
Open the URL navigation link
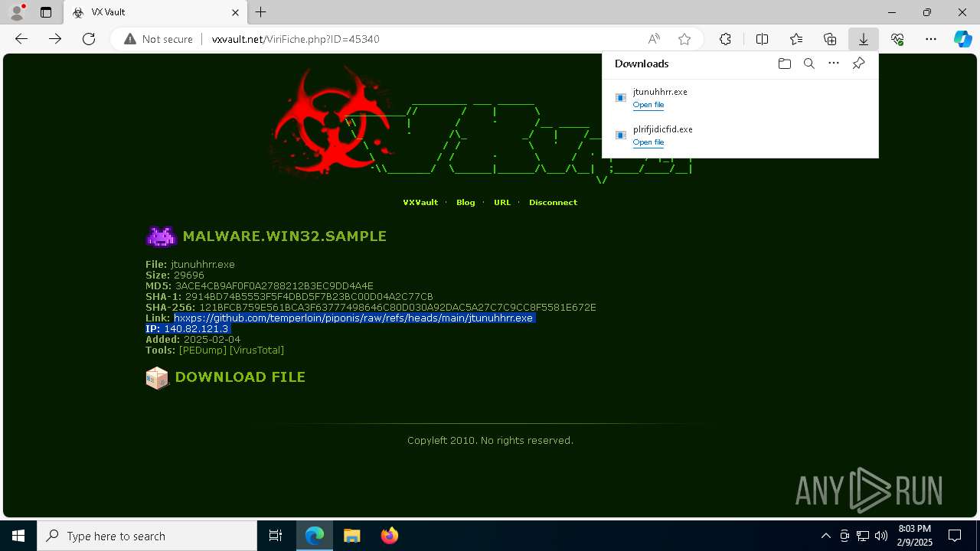point(502,203)
